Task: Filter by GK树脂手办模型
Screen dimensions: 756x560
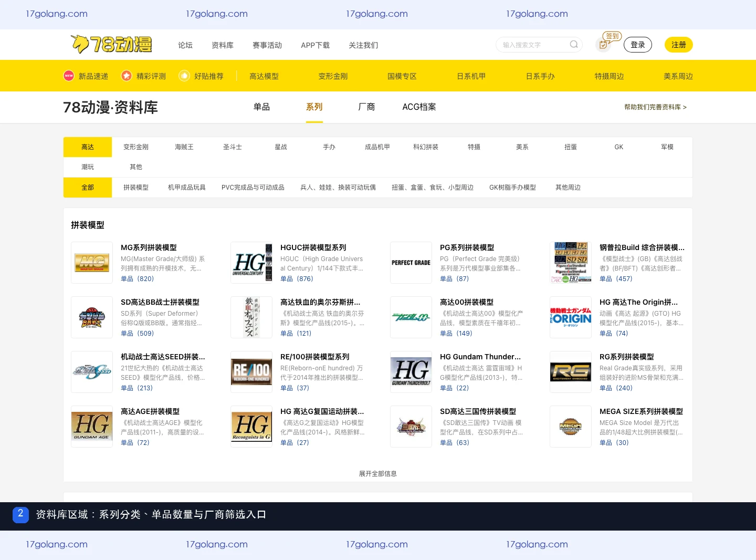Action: coord(512,188)
